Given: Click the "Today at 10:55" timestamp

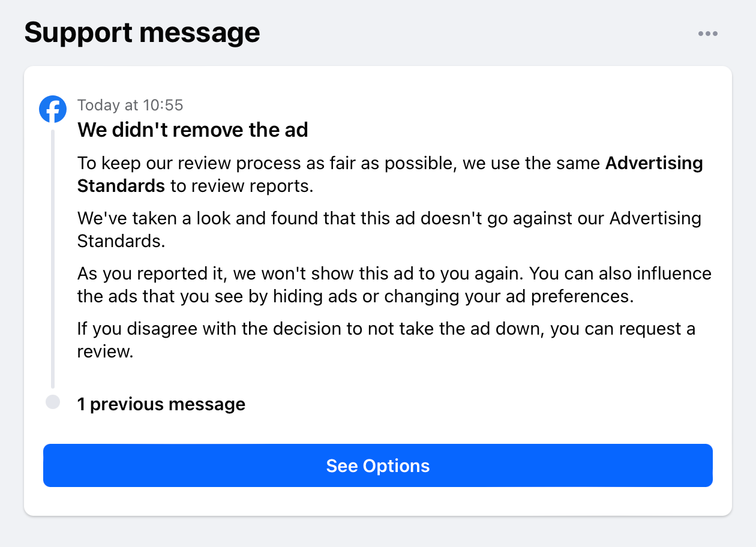Looking at the screenshot, I should (x=130, y=105).
